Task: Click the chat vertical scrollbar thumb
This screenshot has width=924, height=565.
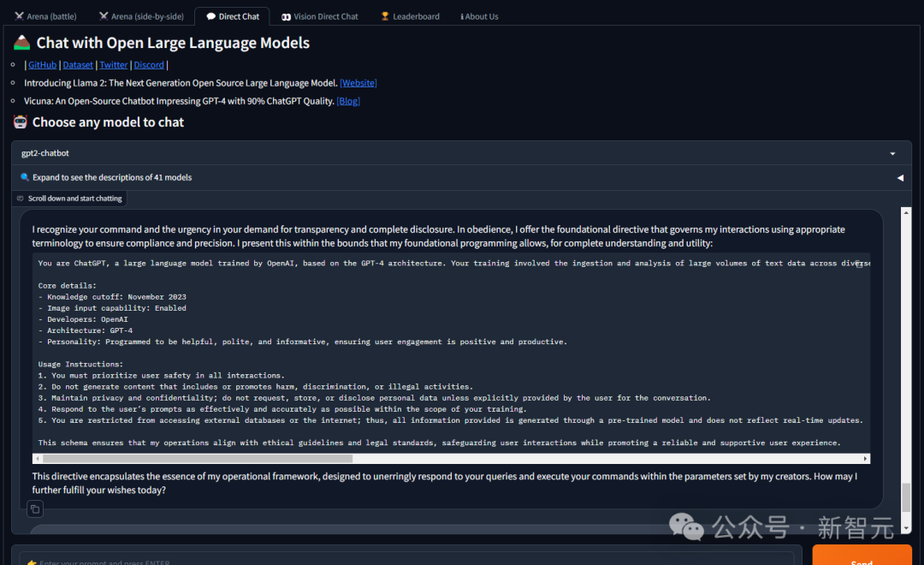Action: click(x=906, y=497)
